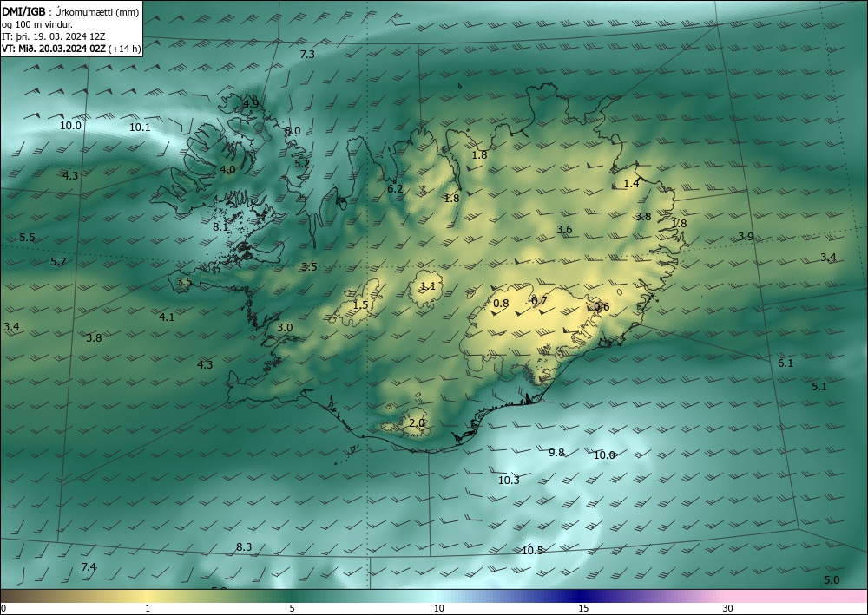Click the 0.8 value on the map
The height and width of the screenshot is (615, 868).
tap(501, 304)
